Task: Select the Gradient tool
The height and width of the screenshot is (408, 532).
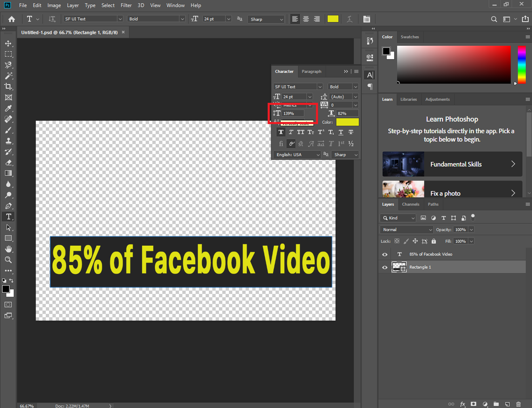Action: point(8,173)
